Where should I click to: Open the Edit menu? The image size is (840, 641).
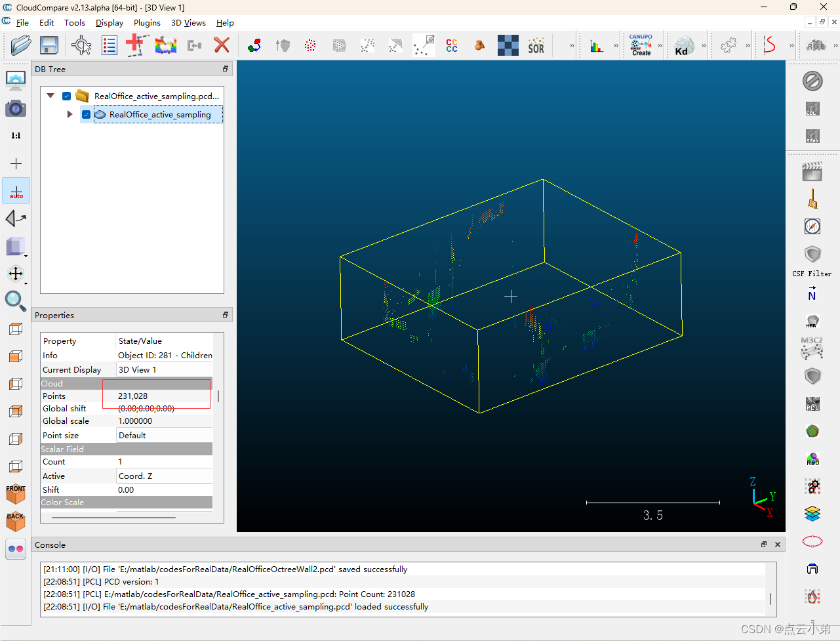47,22
